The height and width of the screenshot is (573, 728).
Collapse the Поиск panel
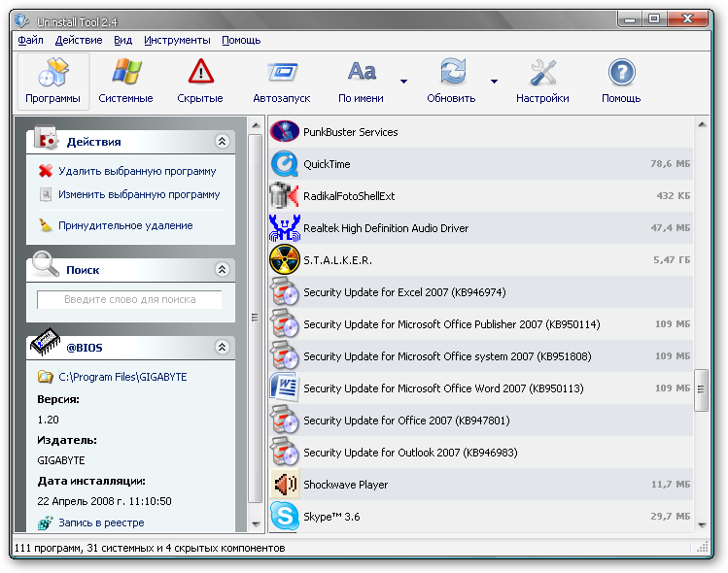pyautogui.click(x=222, y=270)
